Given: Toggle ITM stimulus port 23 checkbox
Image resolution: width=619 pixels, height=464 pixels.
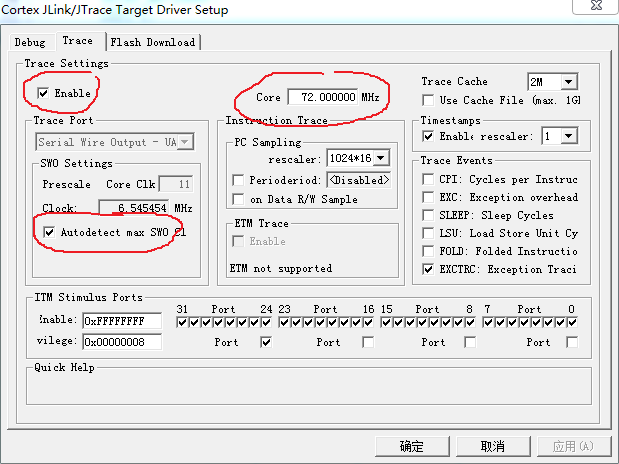Looking at the screenshot, I should (284, 323).
